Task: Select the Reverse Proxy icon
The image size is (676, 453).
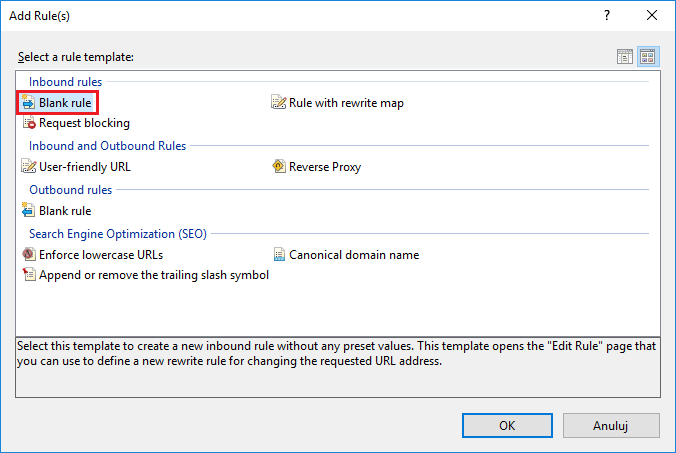Action: [279, 166]
